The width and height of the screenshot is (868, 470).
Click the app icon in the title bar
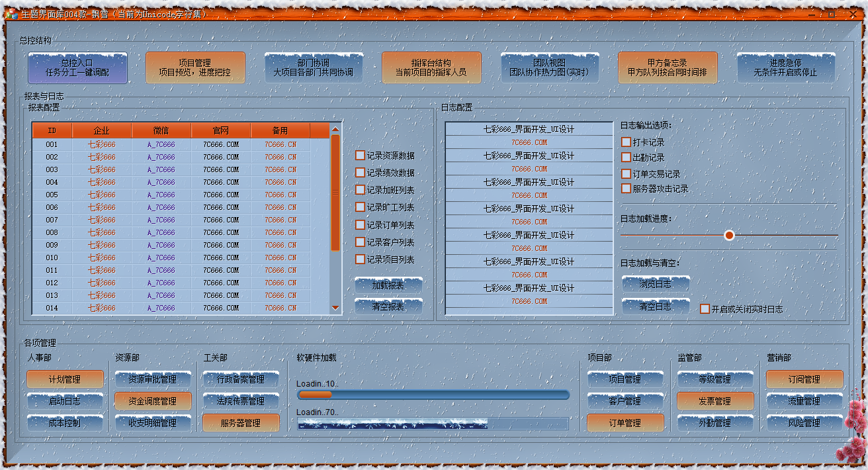(11, 14)
